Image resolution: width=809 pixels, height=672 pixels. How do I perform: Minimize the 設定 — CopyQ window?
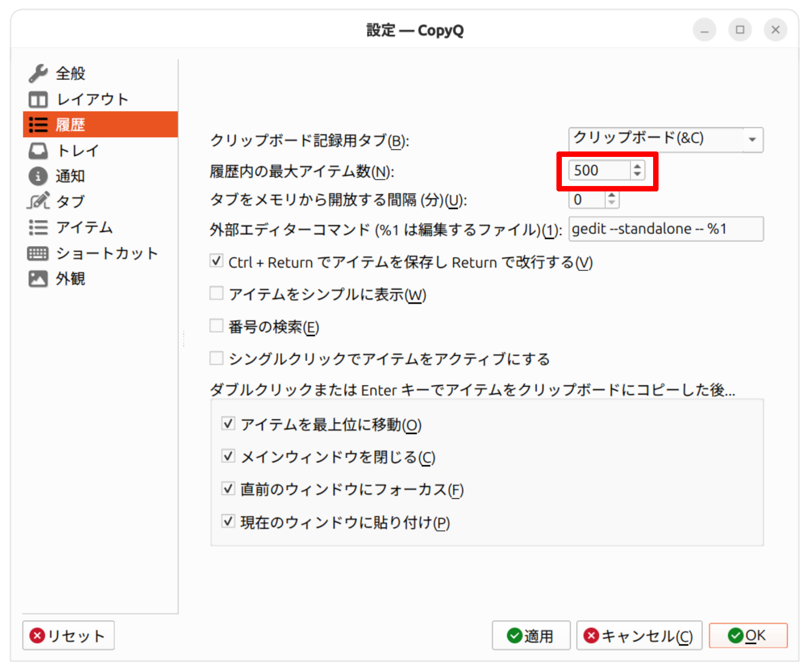pyautogui.click(x=704, y=30)
